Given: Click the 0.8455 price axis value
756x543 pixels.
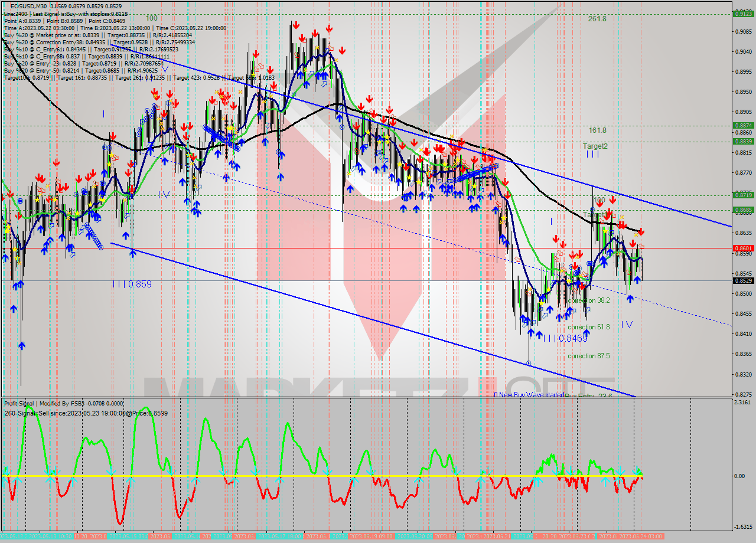Looking at the screenshot, I should point(742,314).
